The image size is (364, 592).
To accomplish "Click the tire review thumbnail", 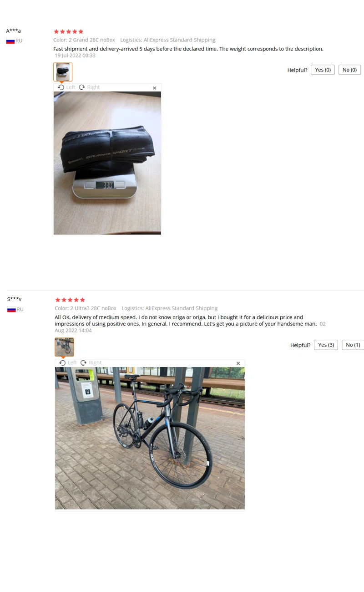I will point(63,72).
